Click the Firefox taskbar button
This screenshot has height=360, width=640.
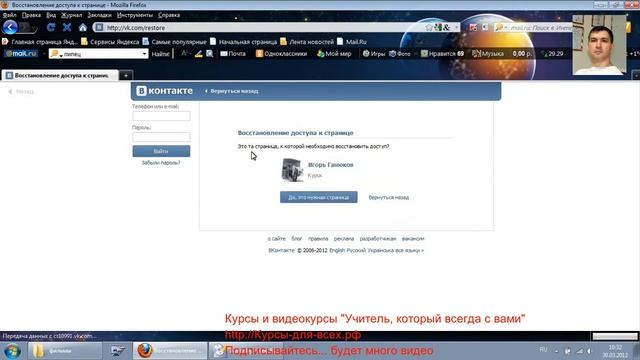pos(171,351)
